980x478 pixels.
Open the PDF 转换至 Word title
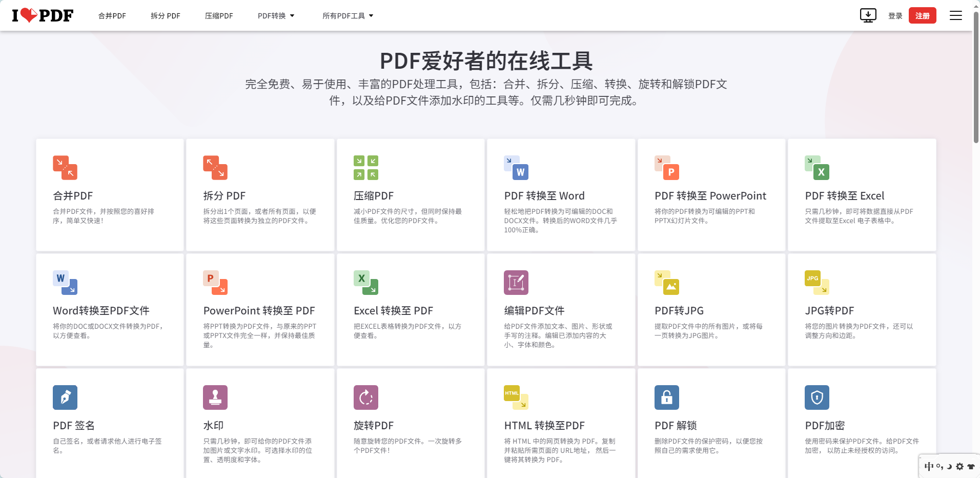544,196
